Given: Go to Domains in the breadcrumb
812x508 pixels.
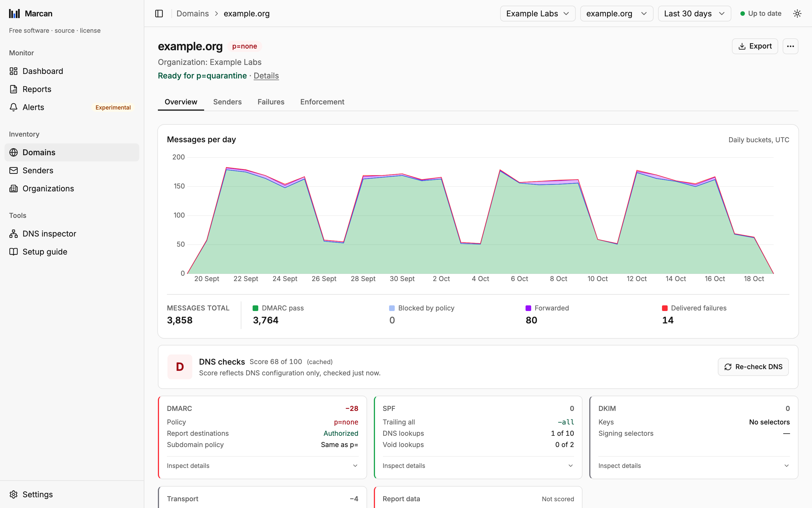Looking at the screenshot, I should pos(193,14).
